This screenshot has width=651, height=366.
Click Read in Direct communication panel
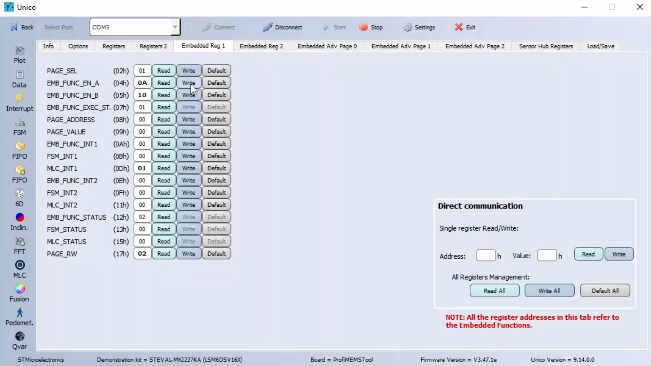pyautogui.click(x=588, y=254)
